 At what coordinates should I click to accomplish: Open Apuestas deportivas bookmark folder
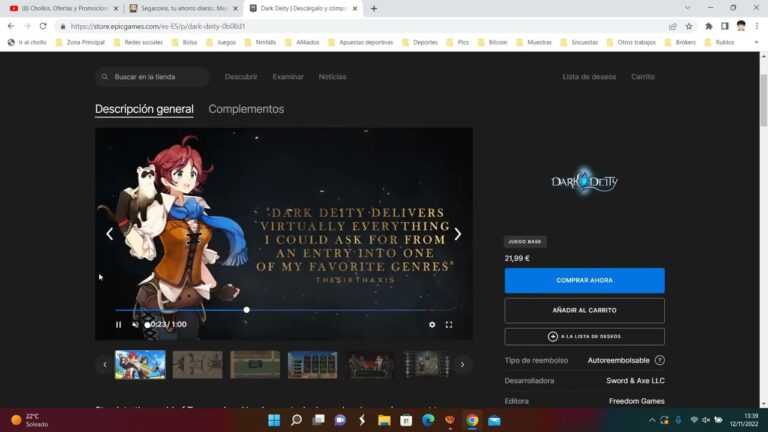(360, 42)
